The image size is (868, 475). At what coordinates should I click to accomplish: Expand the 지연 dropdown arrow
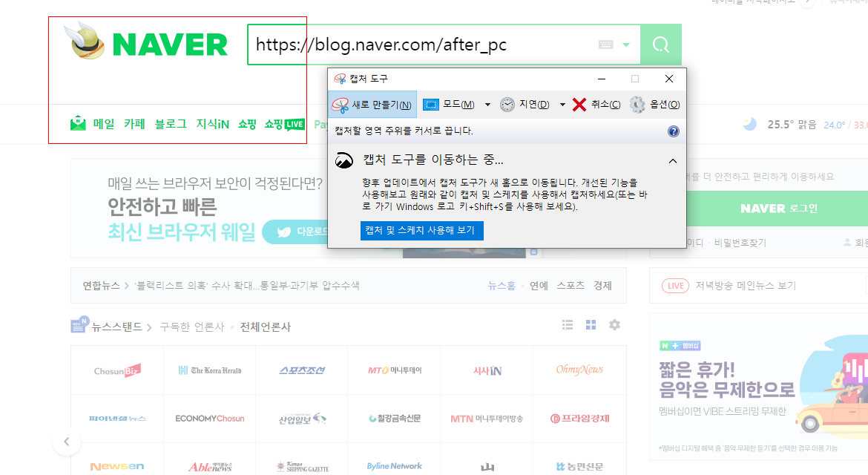562,105
